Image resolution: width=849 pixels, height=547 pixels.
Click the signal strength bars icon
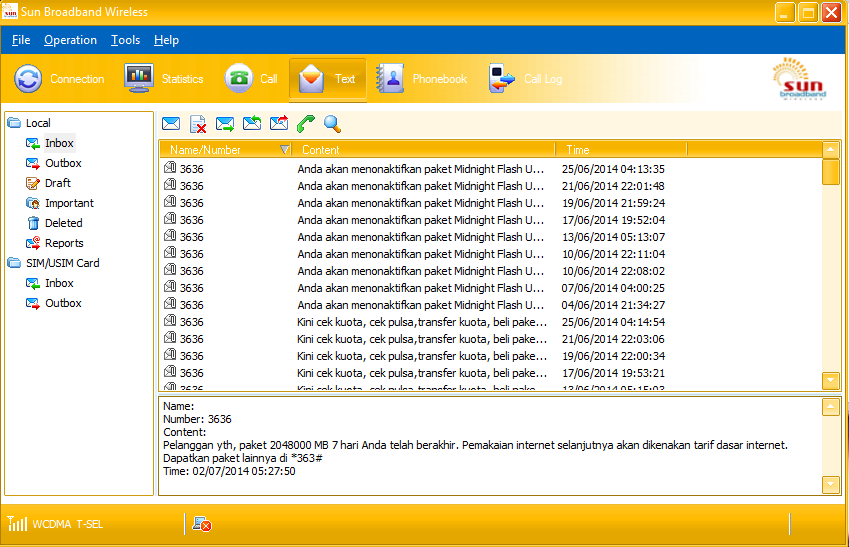pyautogui.click(x=17, y=524)
